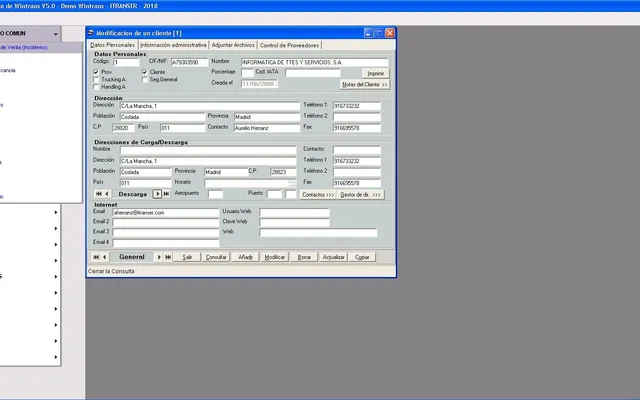Click the Contacto field in Carga/Descarga
The width and height of the screenshot is (640, 400).
click(357, 150)
